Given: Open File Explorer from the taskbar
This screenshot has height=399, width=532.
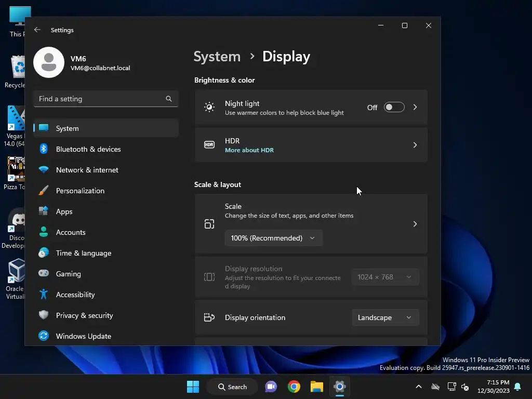Looking at the screenshot, I should 316,387.
